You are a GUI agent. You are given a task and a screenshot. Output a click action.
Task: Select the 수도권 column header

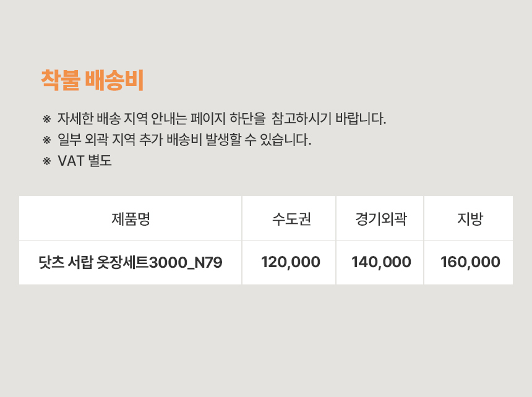(x=291, y=219)
